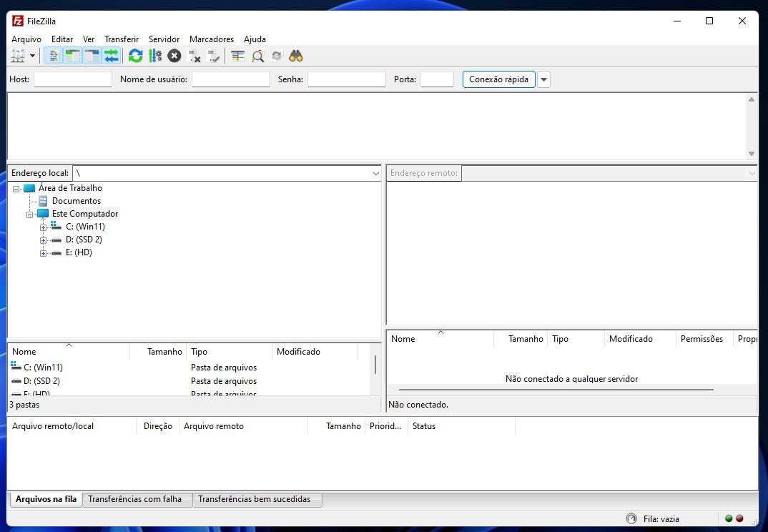Toggle processing of the transfer queue

click(154, 56)
